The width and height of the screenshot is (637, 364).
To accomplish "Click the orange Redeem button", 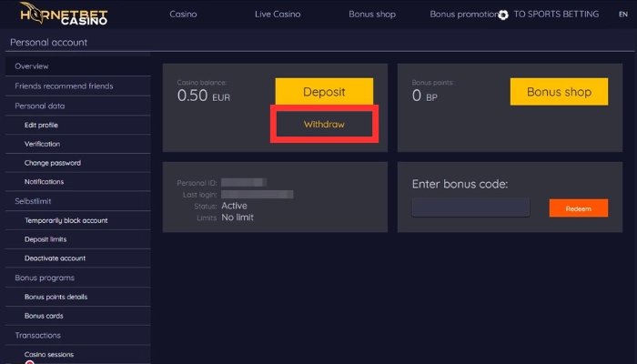I will click(x=578, y=208).
